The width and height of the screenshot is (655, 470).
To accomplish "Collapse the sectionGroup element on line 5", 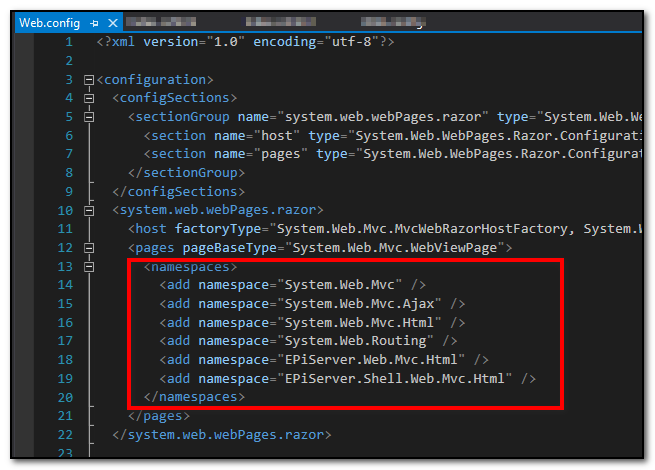I will coord(90,117).
